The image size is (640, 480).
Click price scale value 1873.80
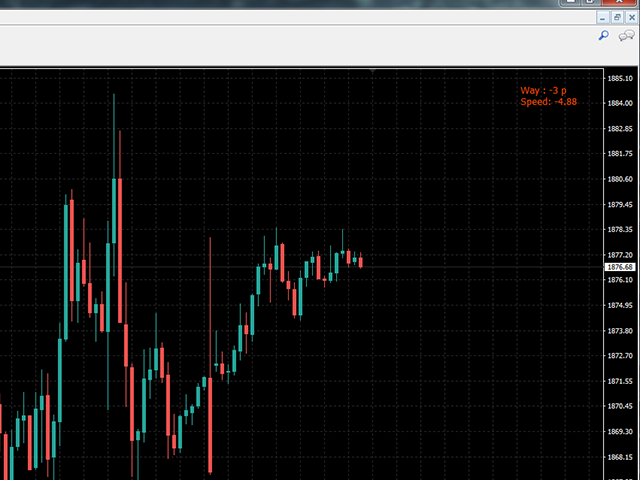[620, 331]
